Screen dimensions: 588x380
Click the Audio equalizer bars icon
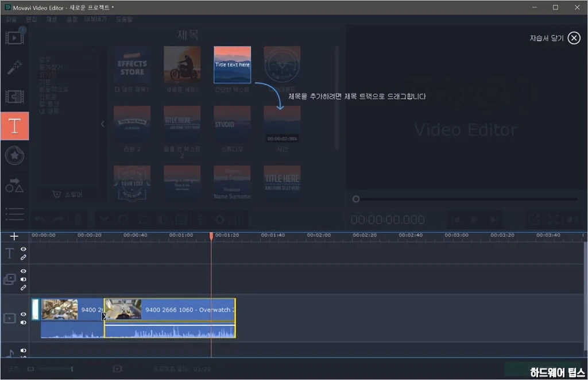tap(239, 220)
